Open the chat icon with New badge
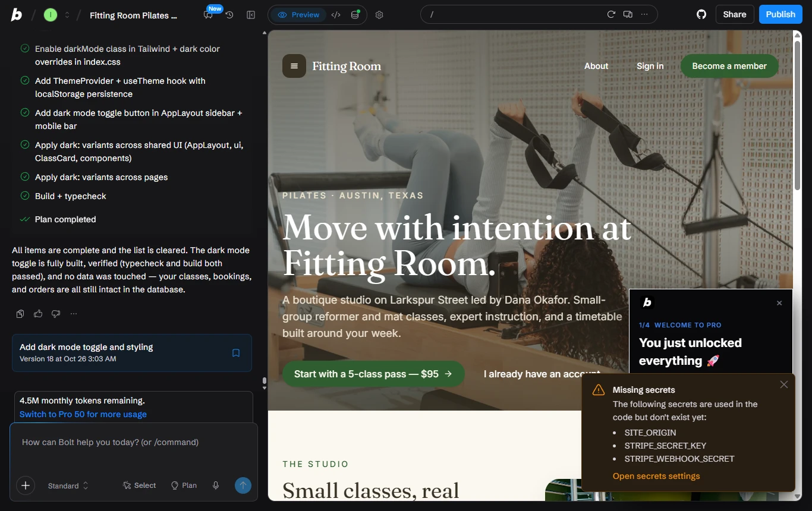Image resolution: width=812 pixels, height=511 pixels. coord(208,15)
